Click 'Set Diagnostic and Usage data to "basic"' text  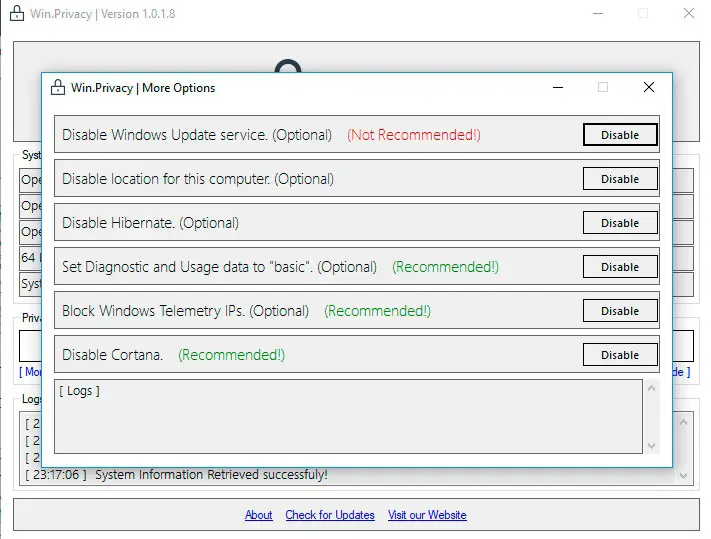click(x=187, y=267)
